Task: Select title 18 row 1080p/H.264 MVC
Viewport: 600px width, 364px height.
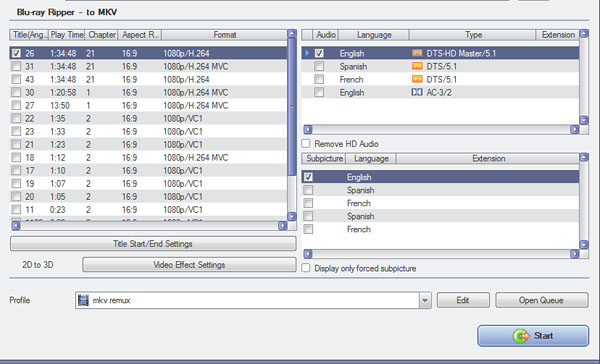Action: [x=148, y=157]
